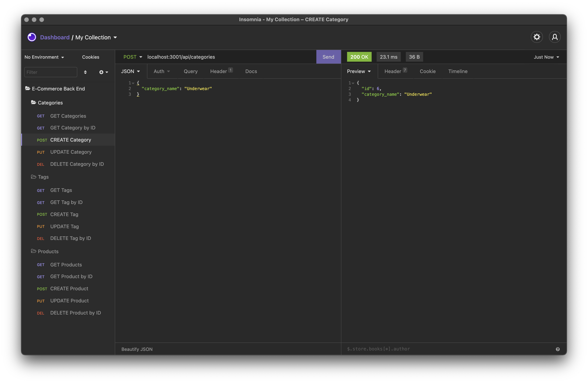Screen dimensions: 588x383
Task: Switch to the Query tab
Action: click(x=191, y=71)
